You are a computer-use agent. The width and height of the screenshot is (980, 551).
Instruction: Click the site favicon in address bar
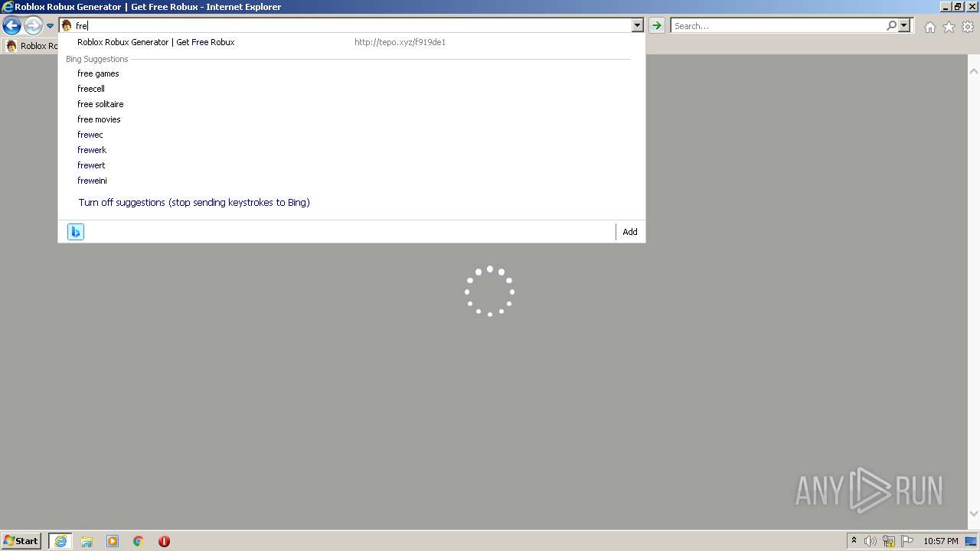pyautogui.click(x=67, y=25)
